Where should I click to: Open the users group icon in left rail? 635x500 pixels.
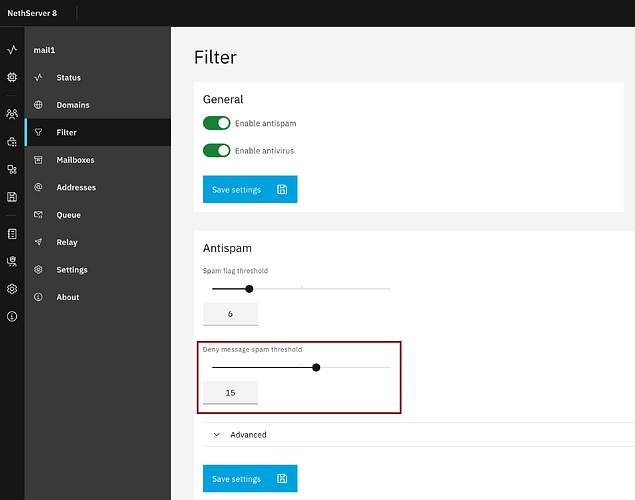pyautogui.click(x=12, y=114)
